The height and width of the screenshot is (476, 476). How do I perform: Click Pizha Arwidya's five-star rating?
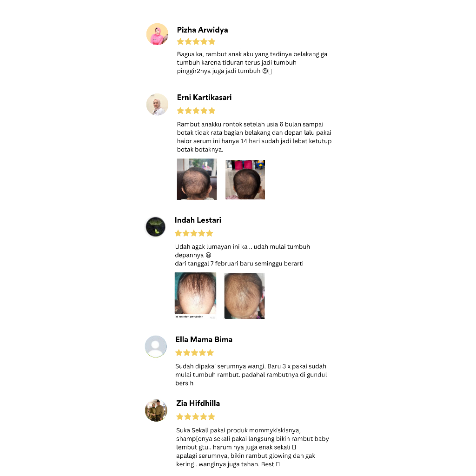click(196, 41)
